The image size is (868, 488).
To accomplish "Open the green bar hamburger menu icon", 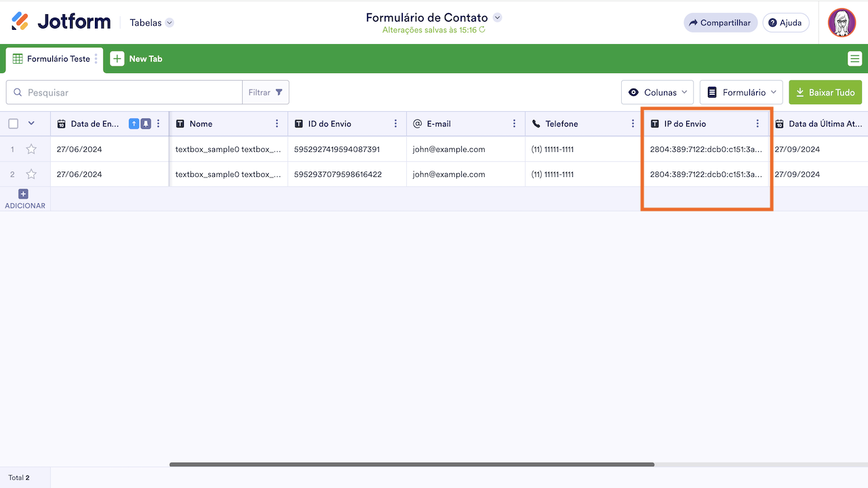I will [854, 59].
